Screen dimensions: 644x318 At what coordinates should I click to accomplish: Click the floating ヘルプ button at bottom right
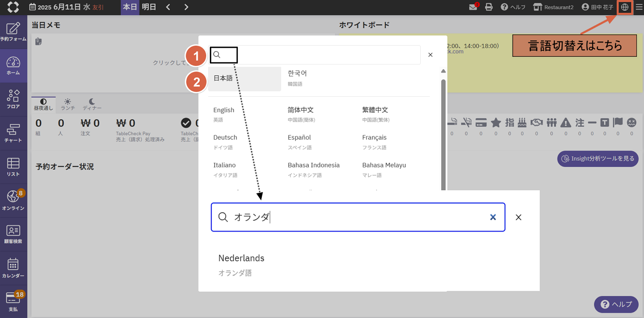pos(616,304)
